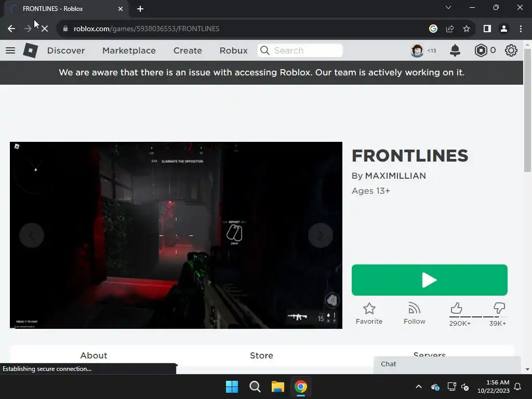Open Chrome profile icon
The image size is (532, 399).
504,29
